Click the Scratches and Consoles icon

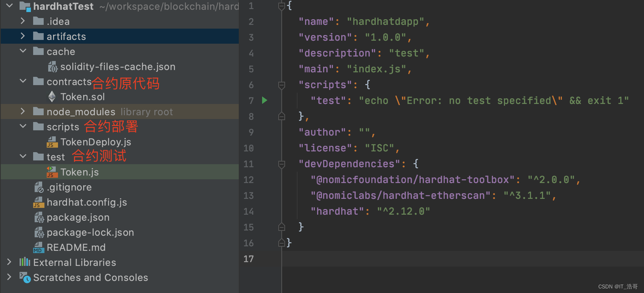[25, 278]
